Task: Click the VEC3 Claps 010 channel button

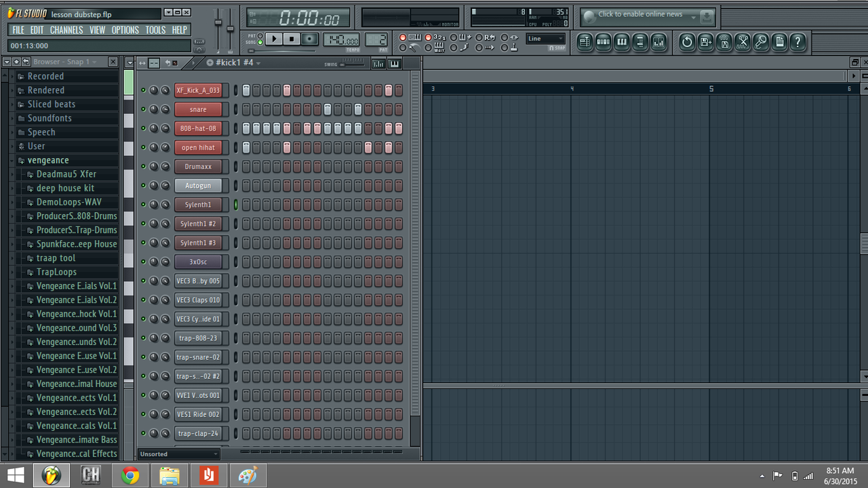Action: click(x=198, y=300)
